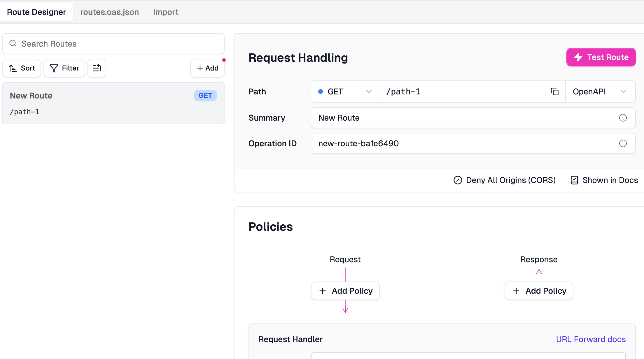Screen dimensions: 644x359
Task: Click the lightning Test Route button
Action: [x=601, y=57]
